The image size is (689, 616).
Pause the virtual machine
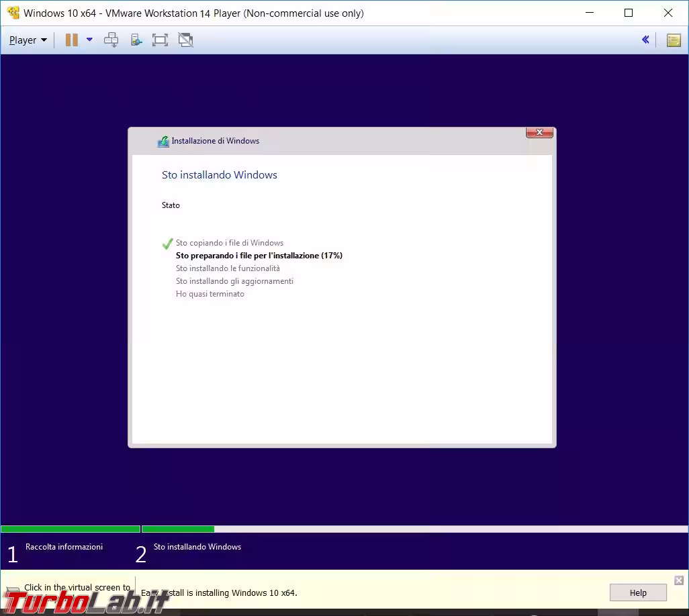[71, 40]
